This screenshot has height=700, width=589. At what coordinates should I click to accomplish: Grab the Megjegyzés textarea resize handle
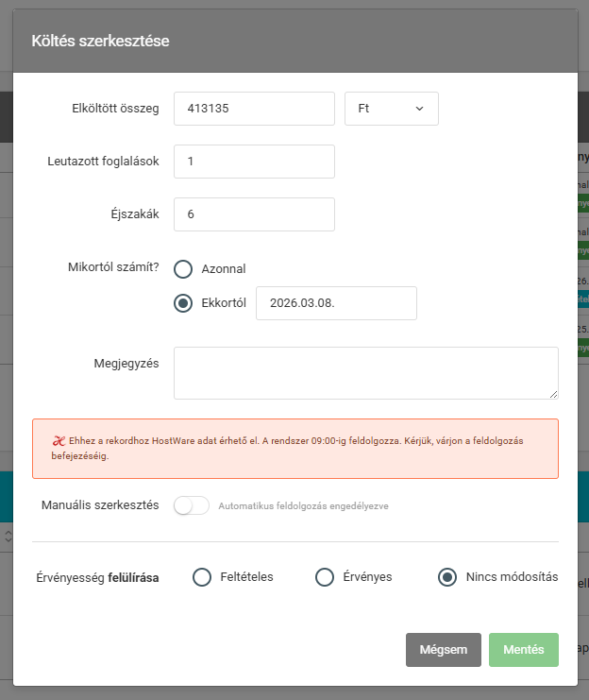pos(553,394)
